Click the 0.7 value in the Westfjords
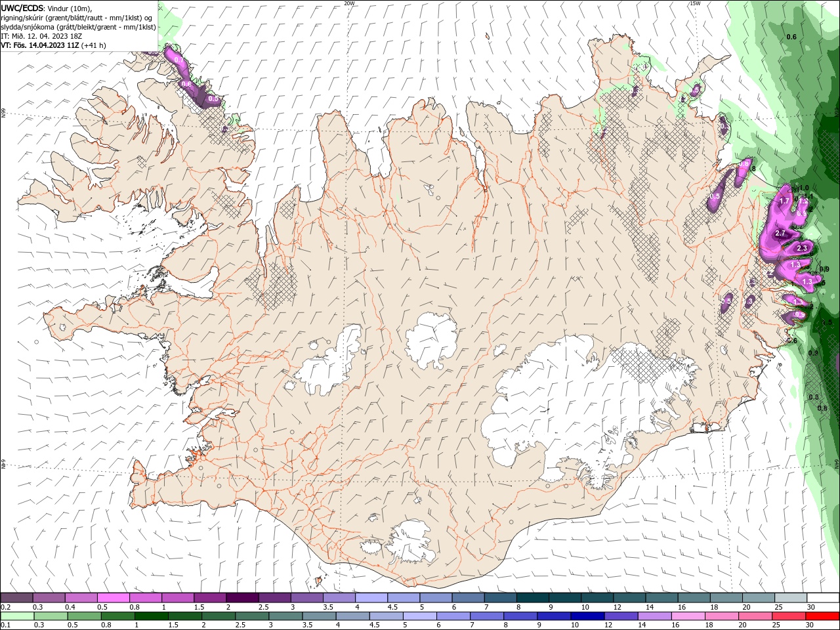This screenshot has height=630, width=840. pos(180,60)
